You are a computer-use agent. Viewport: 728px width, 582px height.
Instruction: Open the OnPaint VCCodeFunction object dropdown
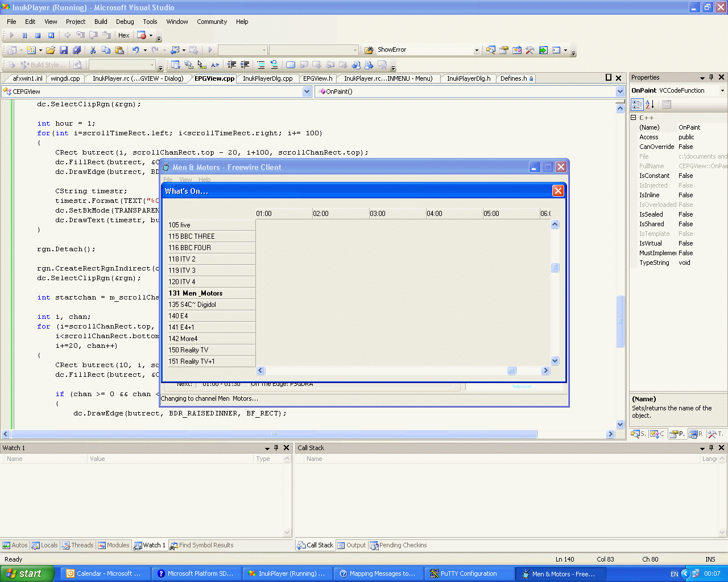pos(722,91)
